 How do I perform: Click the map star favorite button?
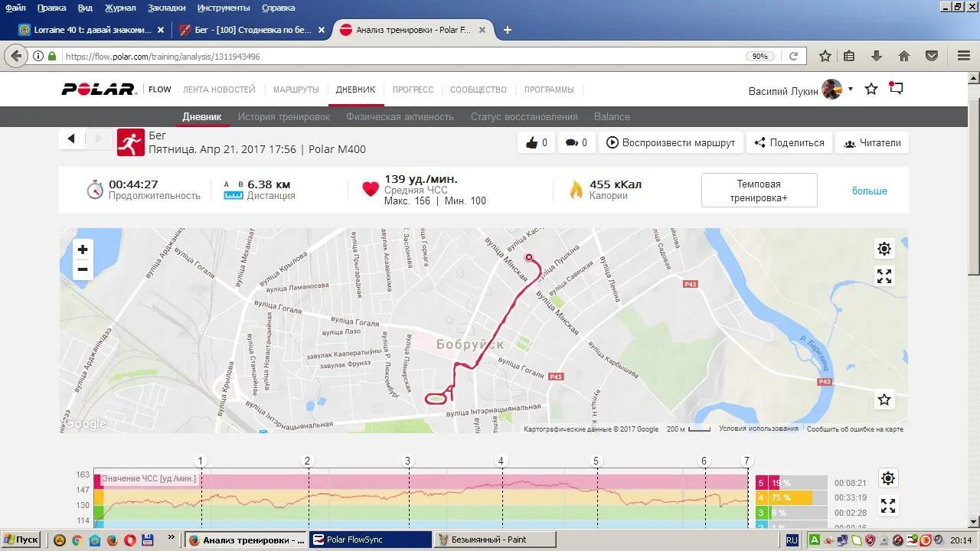884,399
